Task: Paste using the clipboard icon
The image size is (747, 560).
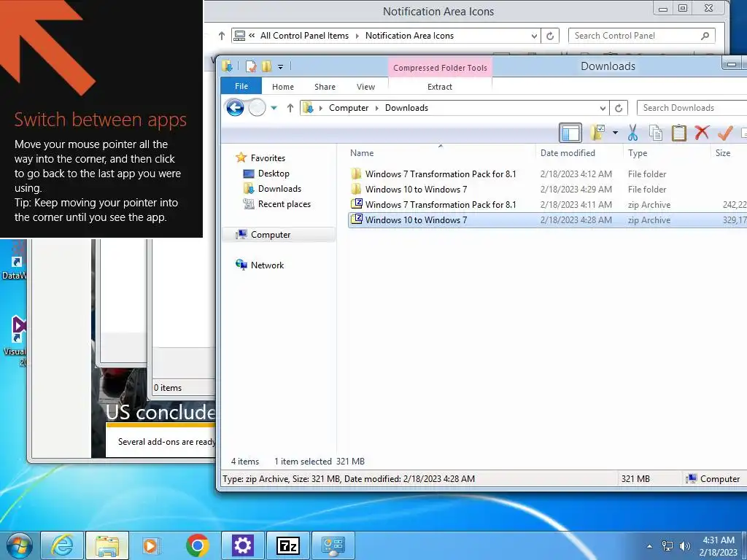Action: point(679,133)
